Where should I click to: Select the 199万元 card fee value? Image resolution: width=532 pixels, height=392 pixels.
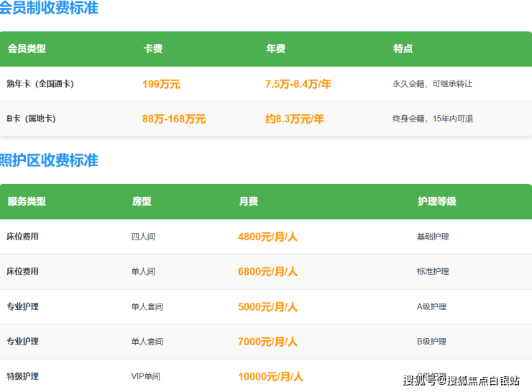coord(161,84)
